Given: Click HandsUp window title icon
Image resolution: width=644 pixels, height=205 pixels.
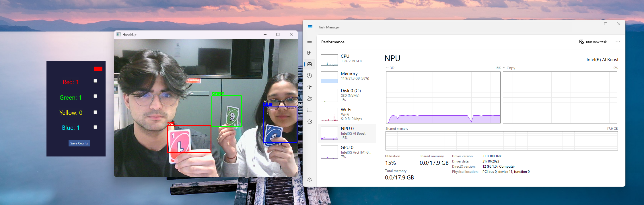Looking at the screenshot, I should [x=118, y=34].
